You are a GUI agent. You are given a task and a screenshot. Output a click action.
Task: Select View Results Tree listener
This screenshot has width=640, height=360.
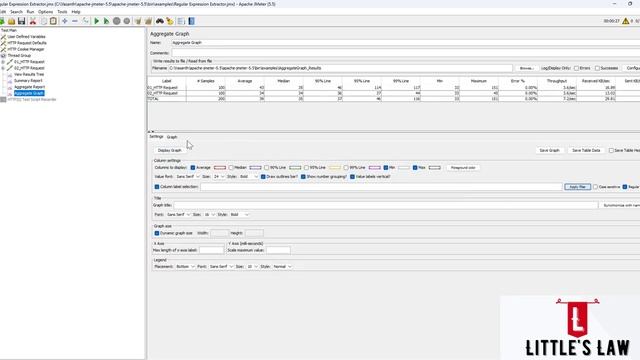point(29,74)
